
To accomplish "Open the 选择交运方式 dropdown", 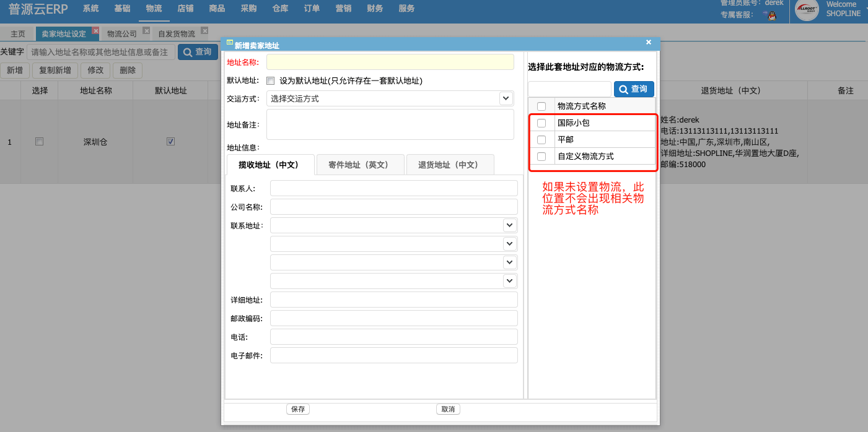I will pos(390,98).
